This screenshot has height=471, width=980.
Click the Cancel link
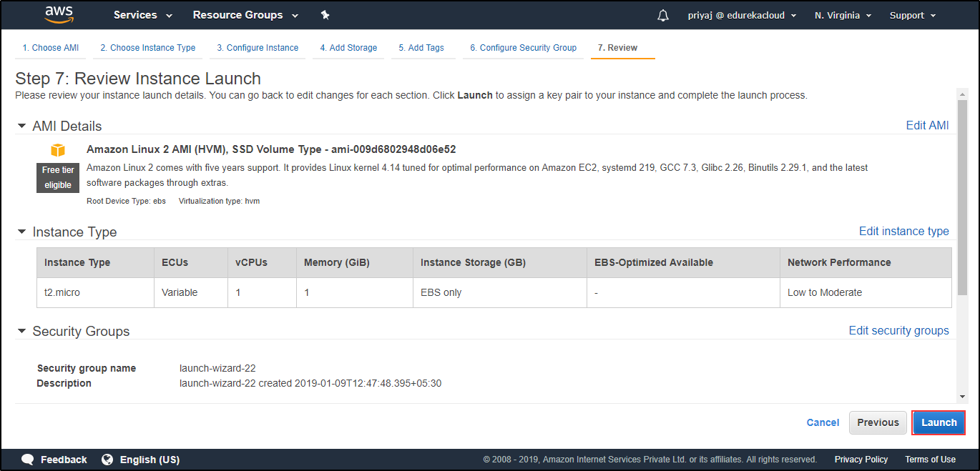coord(823,422)
